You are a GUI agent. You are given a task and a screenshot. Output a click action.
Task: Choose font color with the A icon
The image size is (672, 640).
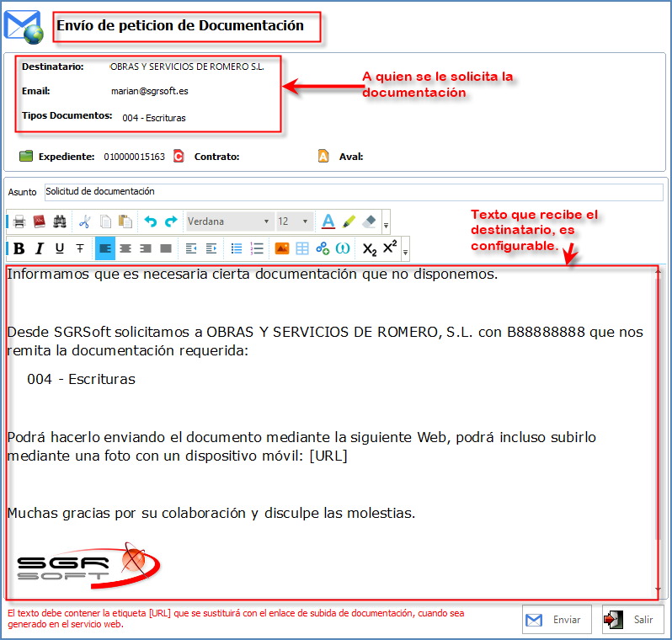[x=328, y=221]
